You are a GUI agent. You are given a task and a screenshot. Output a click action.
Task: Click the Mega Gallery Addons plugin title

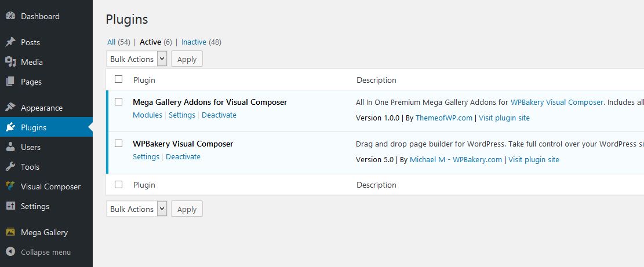[210, 102]
